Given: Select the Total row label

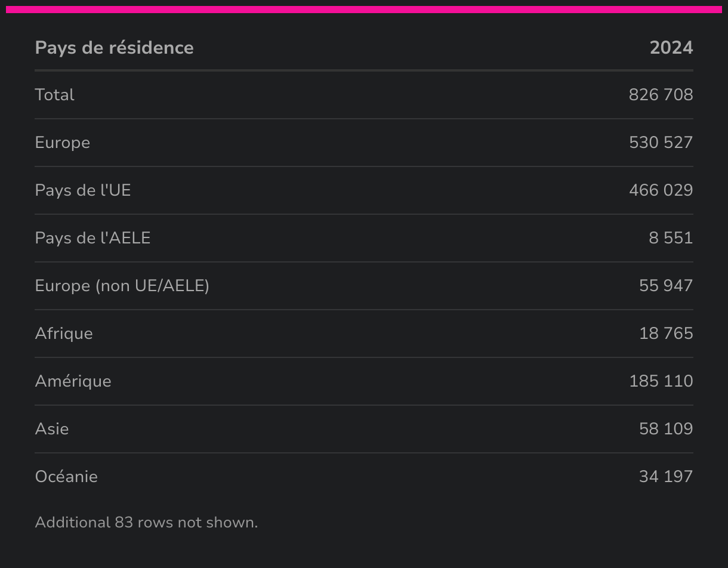Looking at the screenshot, I should pyautogui.click(x=55, y=95).
